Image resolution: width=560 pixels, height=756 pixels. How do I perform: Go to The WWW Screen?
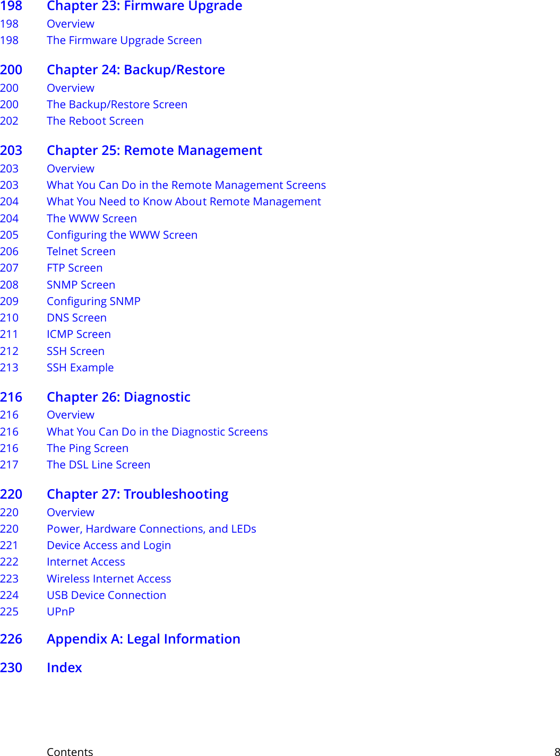tap(92, 219)
